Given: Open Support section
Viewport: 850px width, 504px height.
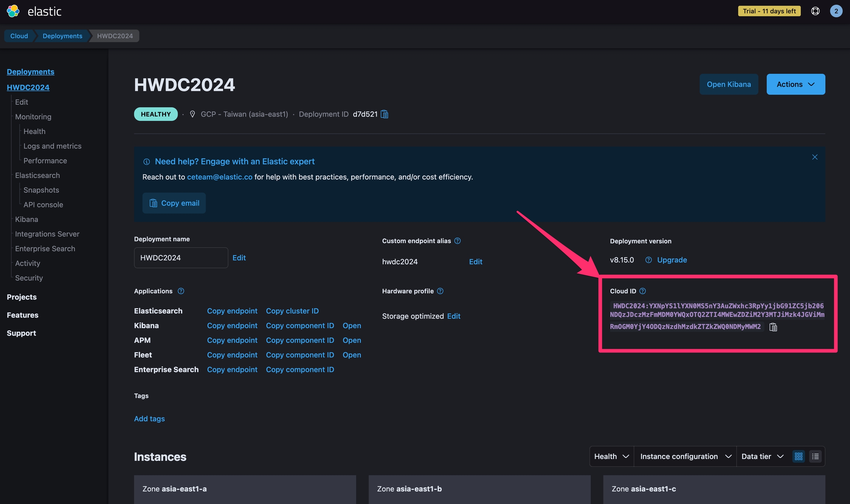Looking at the screenshot, I should click(21, 333).
